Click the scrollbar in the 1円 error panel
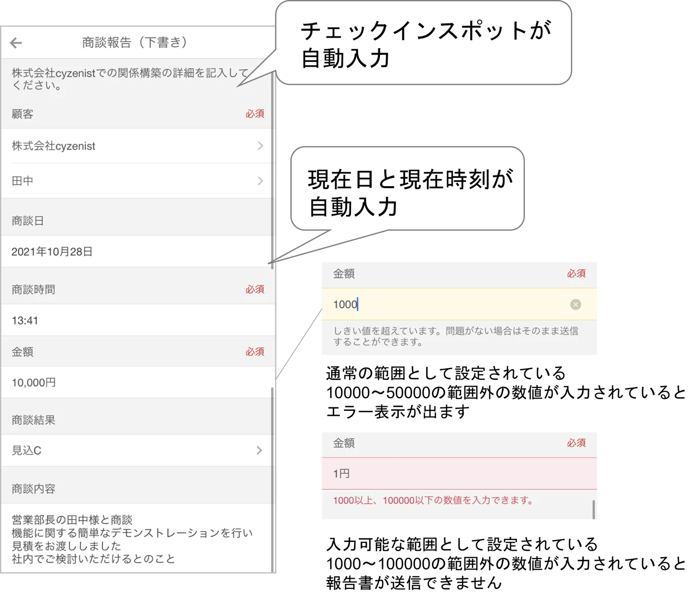Screen dimensions: 700x601 [594, 509]
